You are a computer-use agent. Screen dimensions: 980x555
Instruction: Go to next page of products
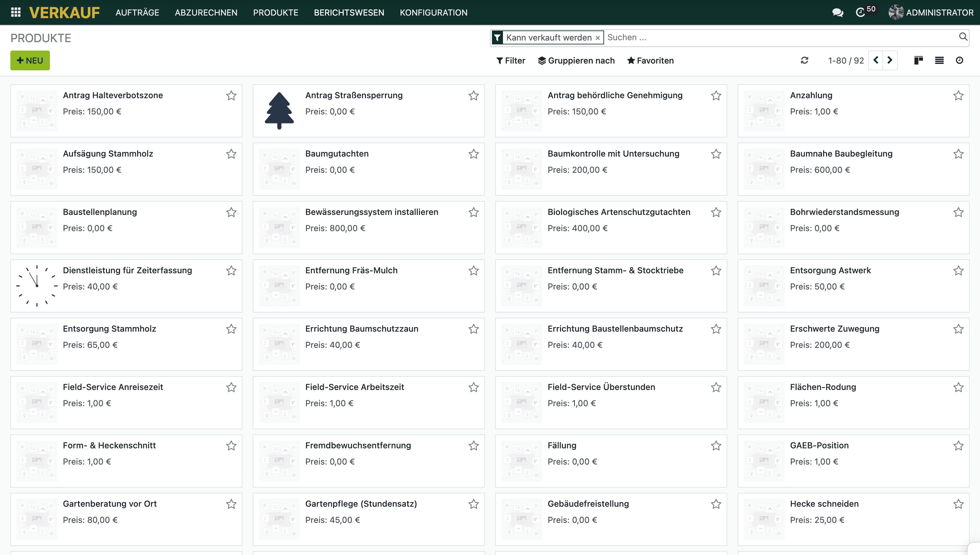[890, 60]
